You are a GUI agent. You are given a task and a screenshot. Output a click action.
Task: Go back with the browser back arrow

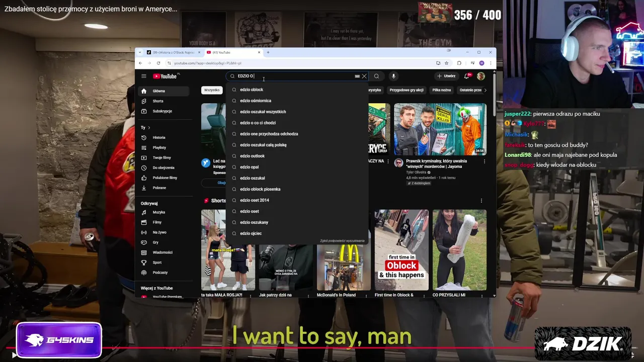(x=140, y=63)
